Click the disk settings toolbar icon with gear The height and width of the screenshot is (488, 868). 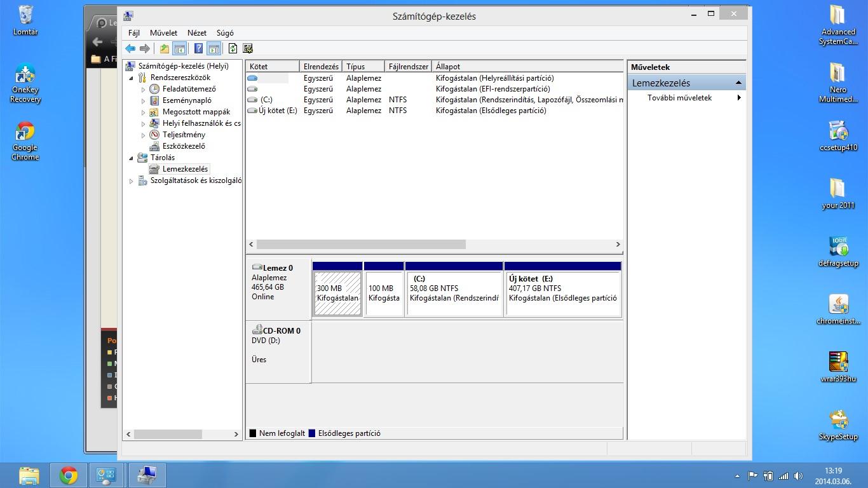tap(248, 48)
